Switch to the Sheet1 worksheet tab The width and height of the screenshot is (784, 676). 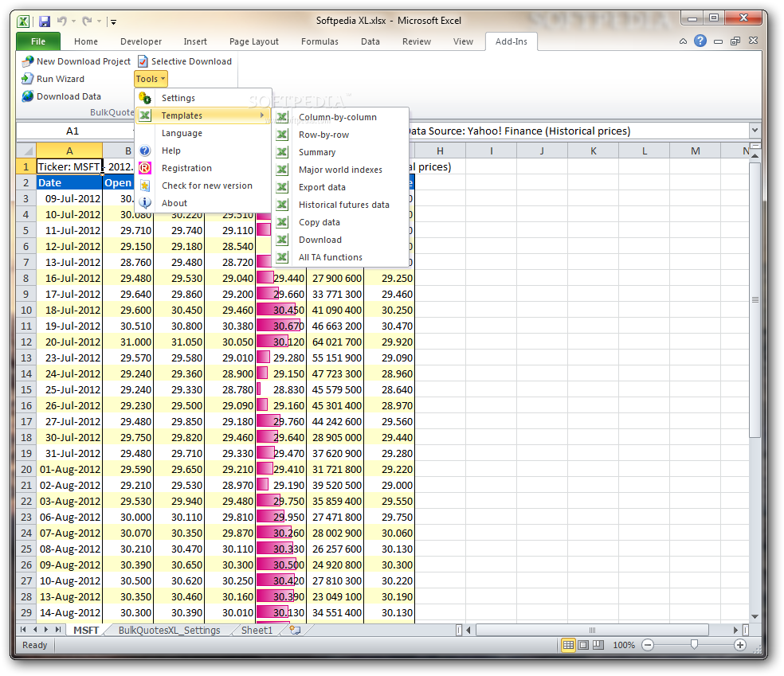tap(257, 630)
